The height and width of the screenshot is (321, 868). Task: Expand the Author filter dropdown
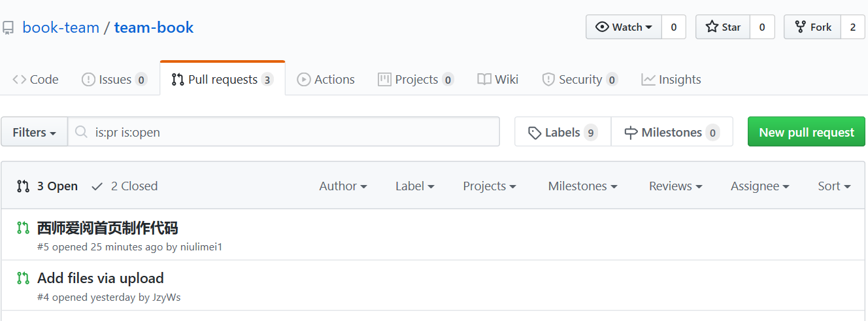[x=342, y=186]
